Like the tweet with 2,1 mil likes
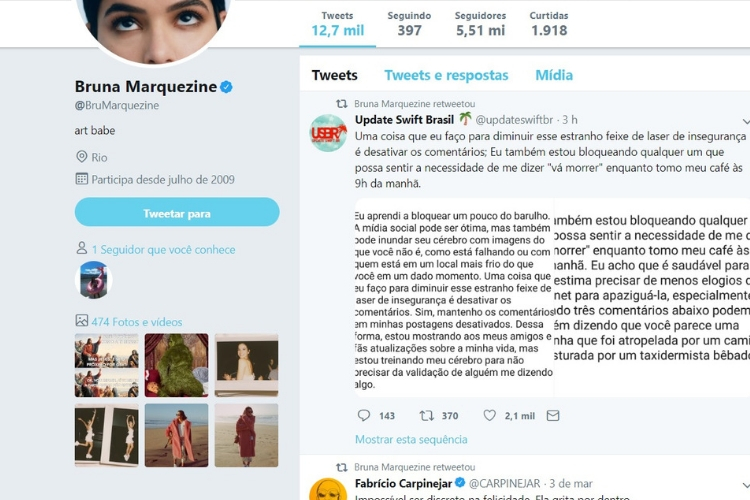The width and height of the screenshot is (750, 500). coord(489,415)
